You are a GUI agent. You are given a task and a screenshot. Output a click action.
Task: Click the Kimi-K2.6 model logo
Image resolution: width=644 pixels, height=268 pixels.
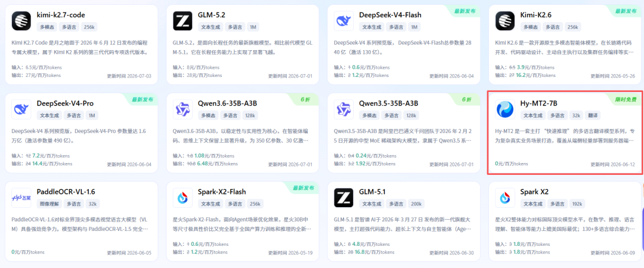coord(505,21)
